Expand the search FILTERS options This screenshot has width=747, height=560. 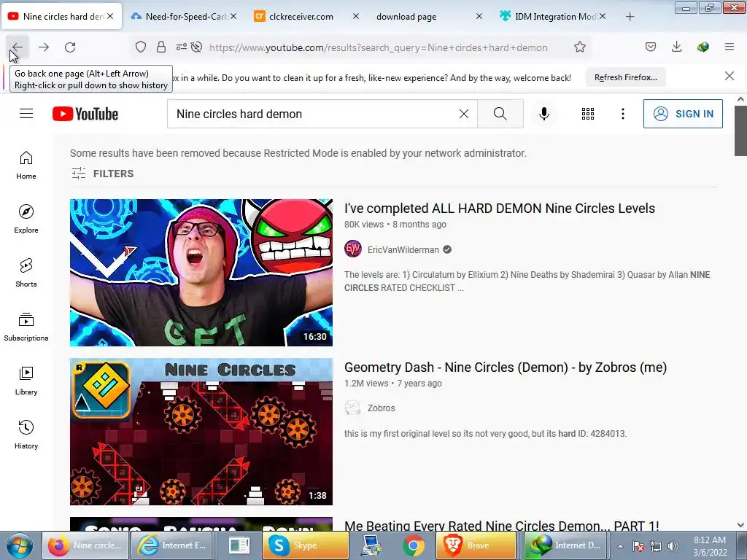[x=102, y=174]
